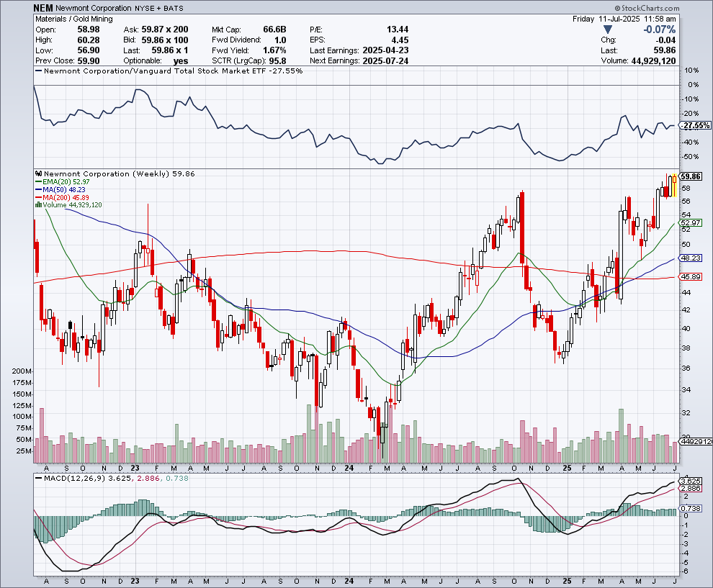713x588 pixels.
Task: Click the red MA(200) 45.89 legend entry
Action: (62, 198)
